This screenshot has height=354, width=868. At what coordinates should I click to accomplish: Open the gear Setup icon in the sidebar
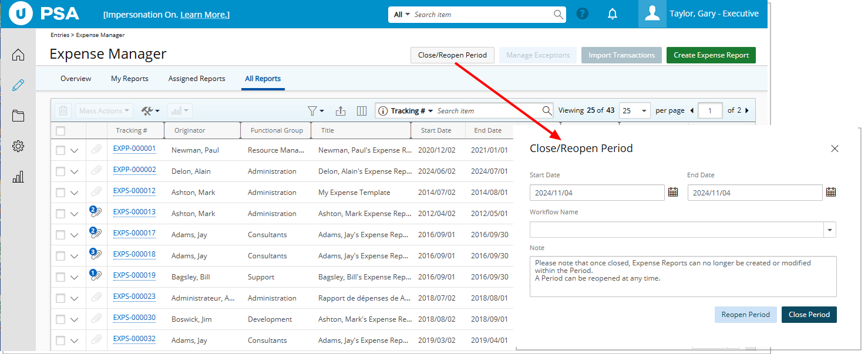(x=18, y=146)
